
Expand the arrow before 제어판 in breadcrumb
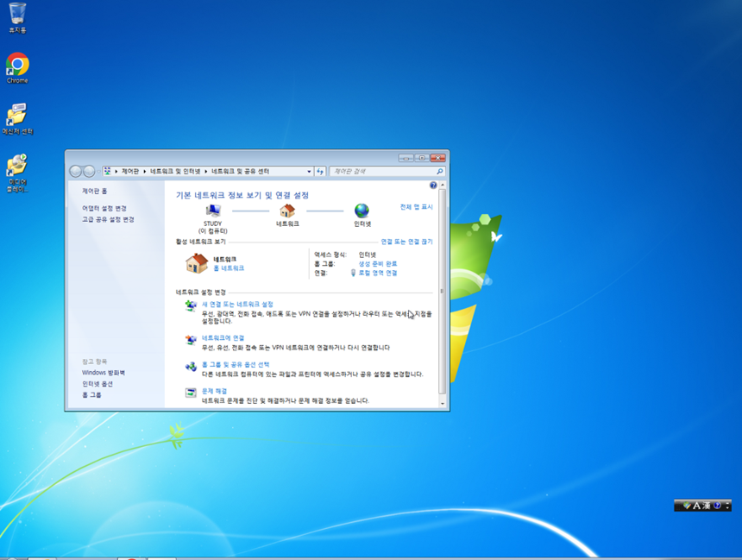click(116, 172)
